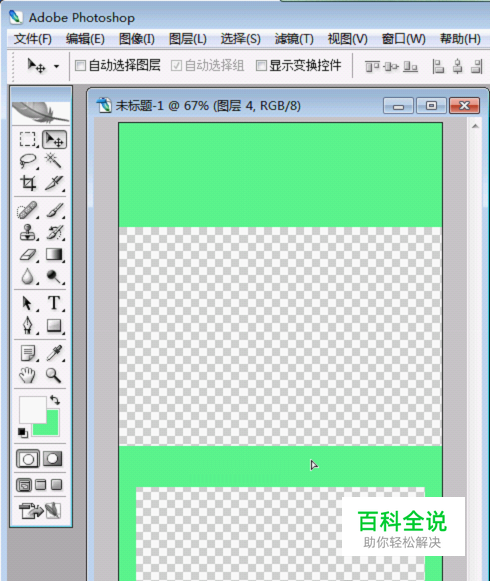Select the Hand tool
Screen dimensions: 490x581
[x=28, y=375]
